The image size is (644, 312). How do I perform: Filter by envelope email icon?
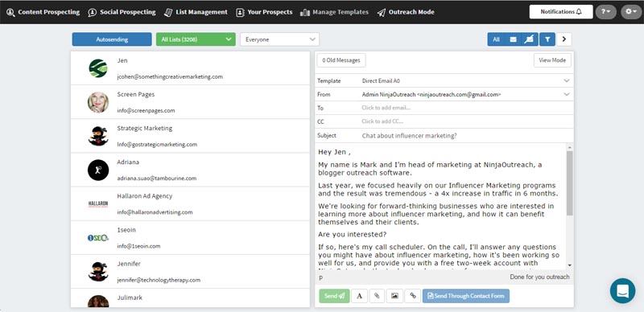click(513, 39)
